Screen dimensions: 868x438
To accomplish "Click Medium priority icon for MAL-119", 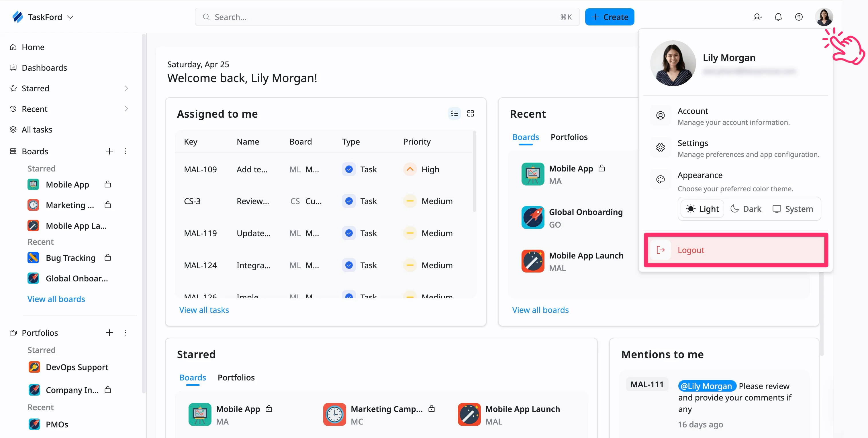I will coord(410,233).
